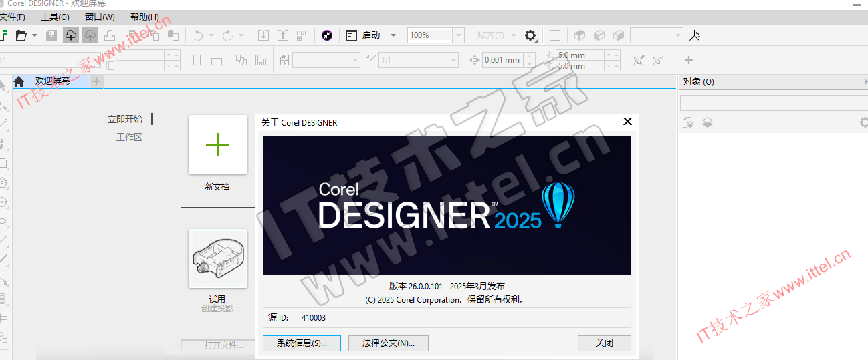Open the 文件(F) menu
Image resolution: width=868 pixels, height=360 pixels.
13,17
